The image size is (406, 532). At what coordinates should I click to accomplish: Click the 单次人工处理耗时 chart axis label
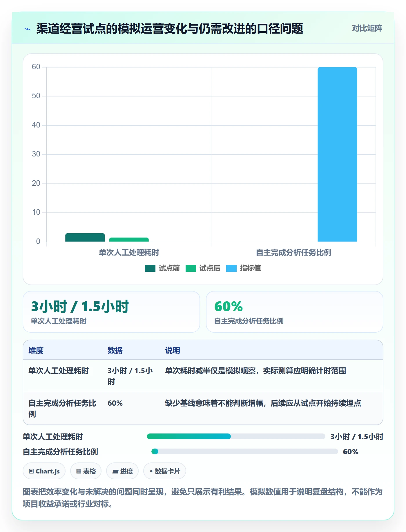click(x=129, y=253)
